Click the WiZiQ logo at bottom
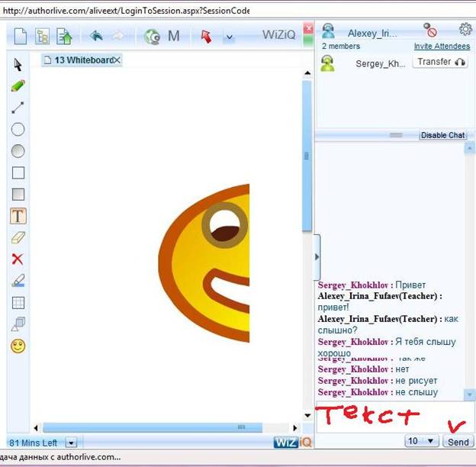Viewport: 476px width, 467px height. [x=293, y=442]
